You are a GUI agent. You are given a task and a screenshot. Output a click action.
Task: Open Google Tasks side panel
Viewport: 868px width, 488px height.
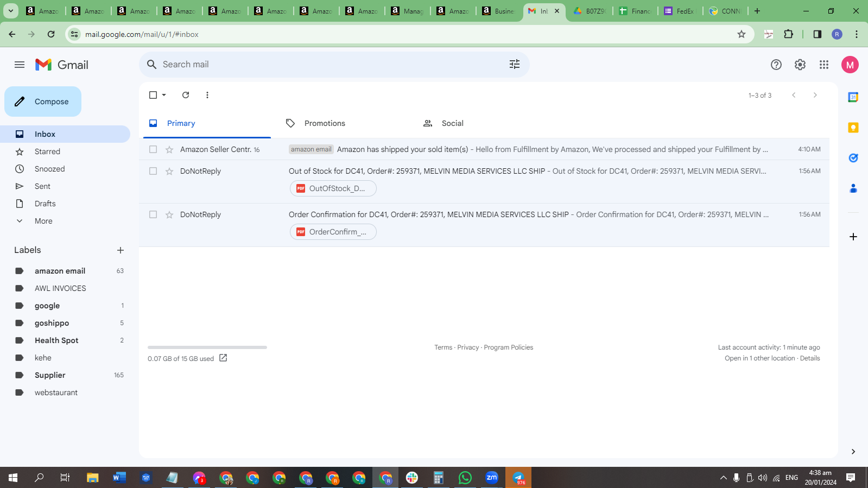[x=853, y=158]
